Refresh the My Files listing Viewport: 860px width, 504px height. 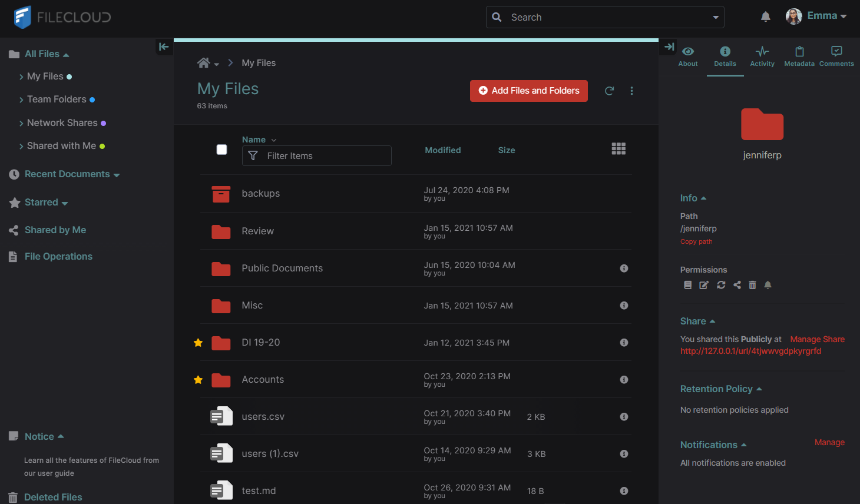(x=610, y=91)
